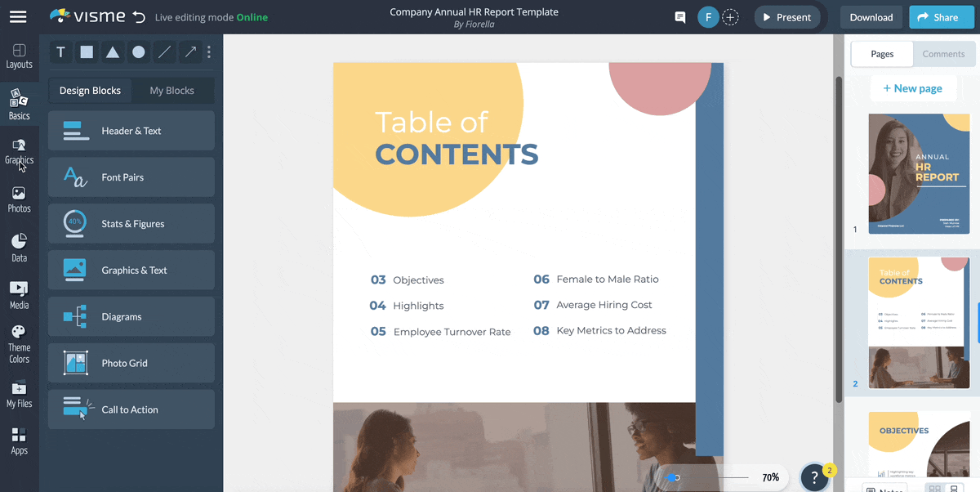Expand the toolbar overflow three-dot menu

[209, 51]
